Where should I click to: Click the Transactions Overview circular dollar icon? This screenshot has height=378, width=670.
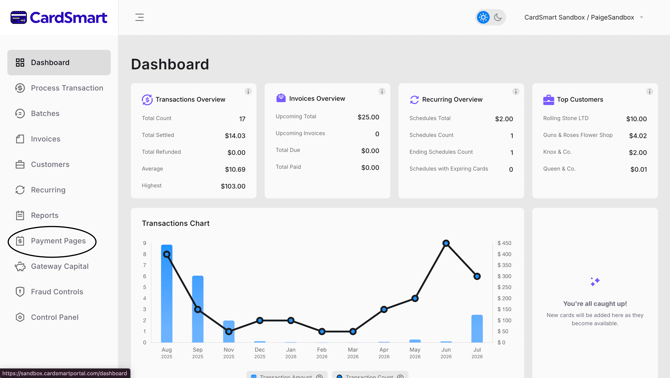click(x=147, y=100)
